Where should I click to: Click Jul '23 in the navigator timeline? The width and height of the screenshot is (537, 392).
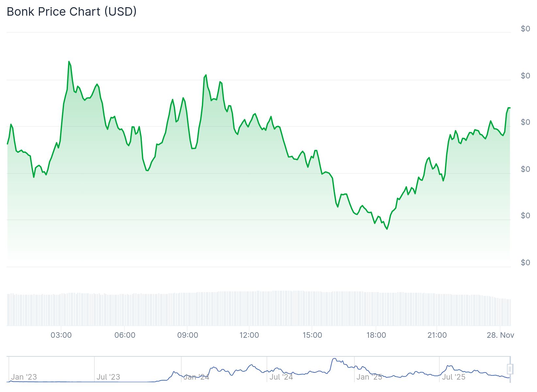click(x=108, y=377)
